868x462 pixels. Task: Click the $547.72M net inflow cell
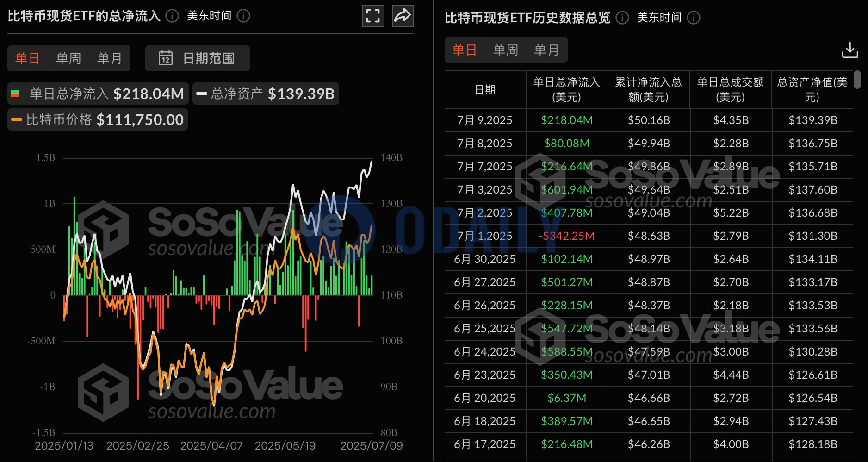[x=567, y=329]
